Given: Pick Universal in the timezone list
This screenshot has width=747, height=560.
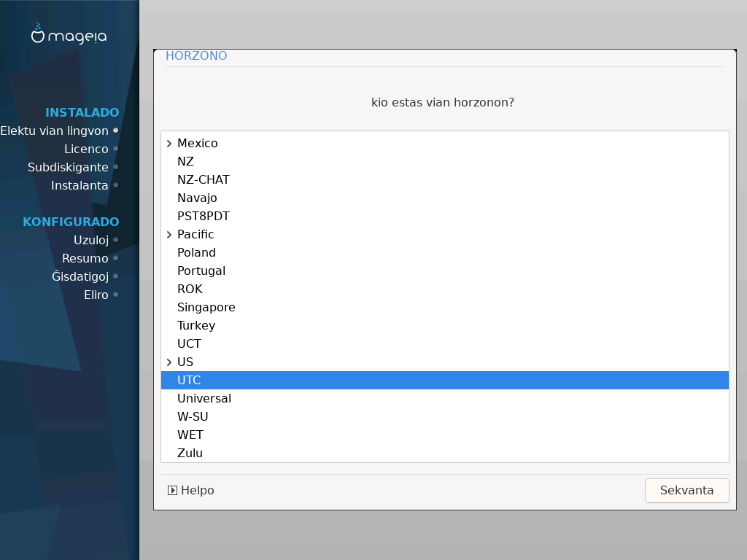Looking at the screenshot, I should (204, 398).
